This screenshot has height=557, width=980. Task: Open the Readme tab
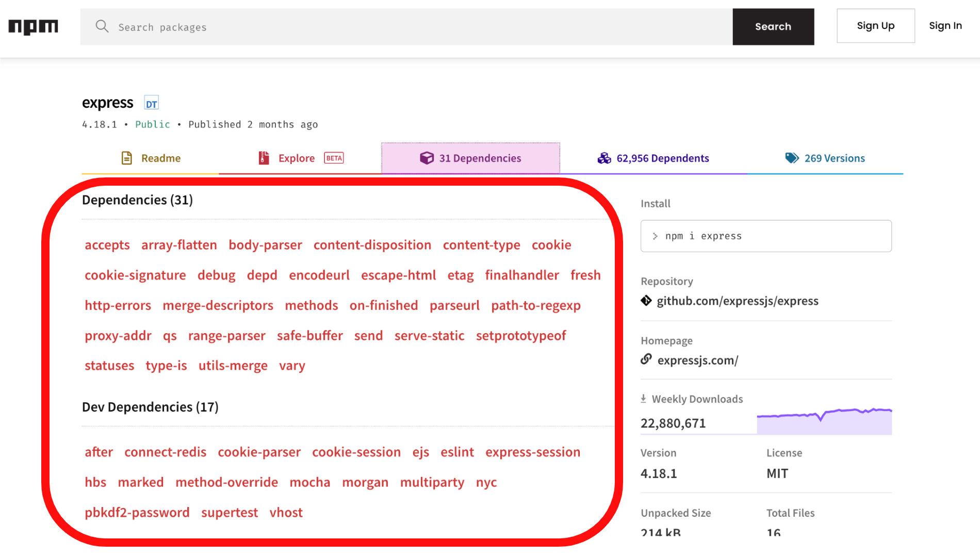pos(151,158)
